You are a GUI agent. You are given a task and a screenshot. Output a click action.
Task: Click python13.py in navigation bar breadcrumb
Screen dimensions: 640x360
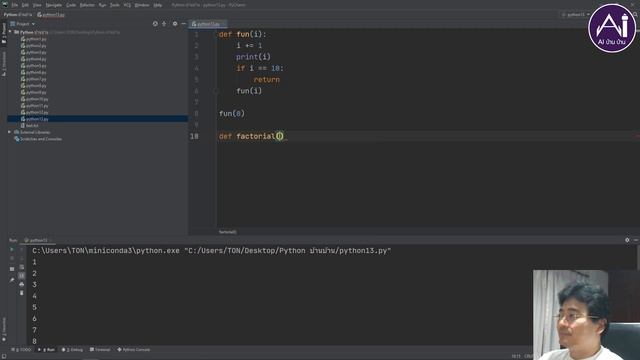(51, 15)
